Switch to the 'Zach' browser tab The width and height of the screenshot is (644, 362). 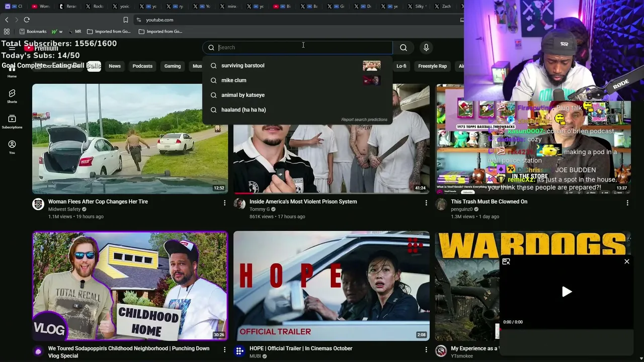(x=443, y=6)
